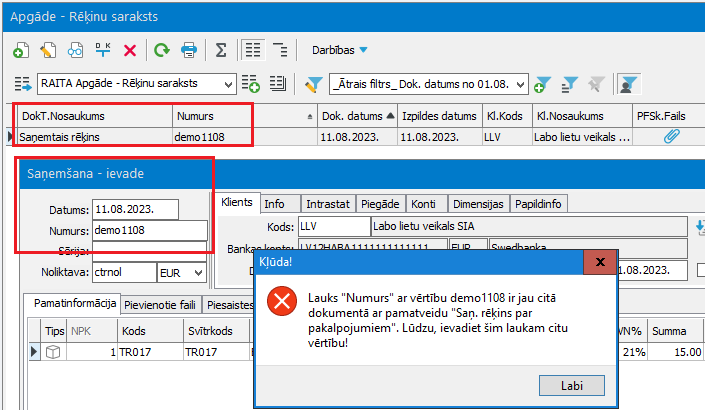Image resolution: width=705 pixels, height=410 pixels.
Task: Click Labi to dismiss the error
Action: click(572, 386)
